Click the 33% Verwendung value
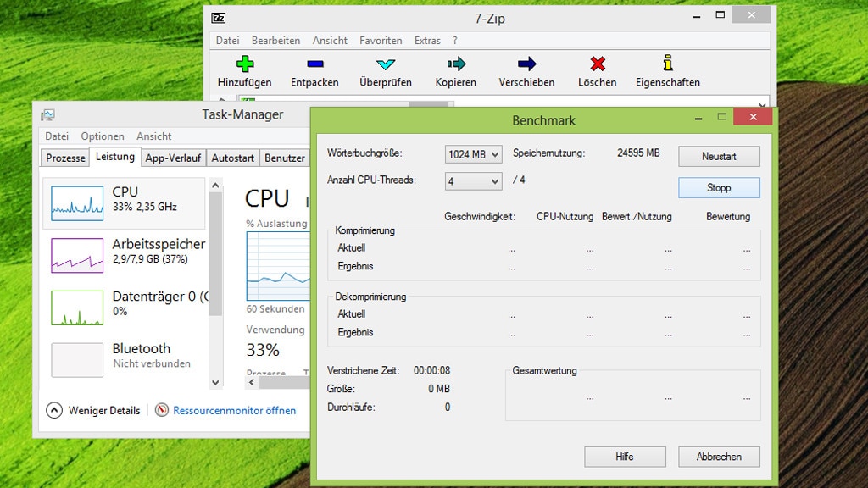 263,350
